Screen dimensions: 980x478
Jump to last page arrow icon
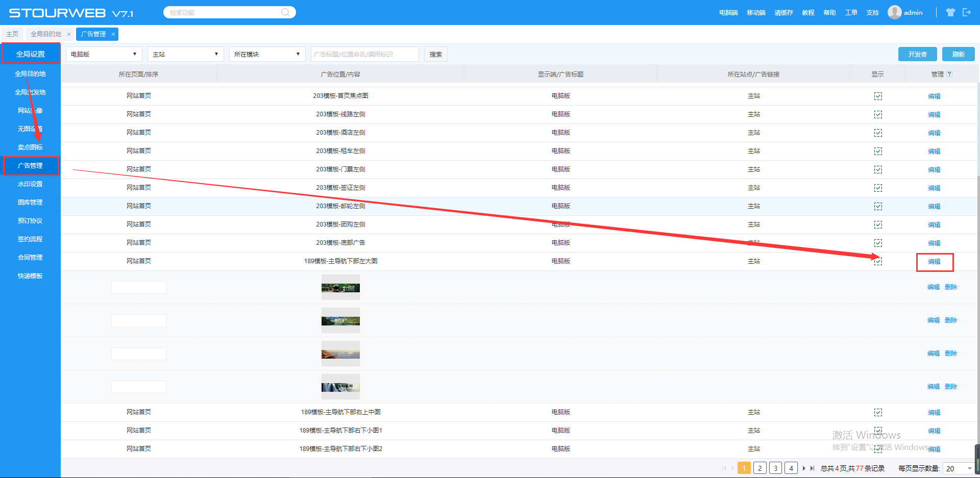pyautogui.click(x=812, y=468)
